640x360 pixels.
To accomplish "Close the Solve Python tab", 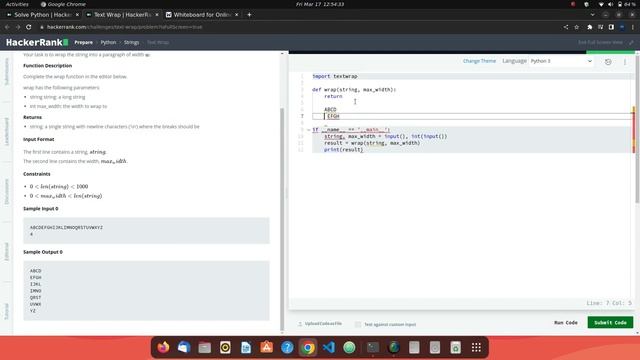I will pos(77,15).
